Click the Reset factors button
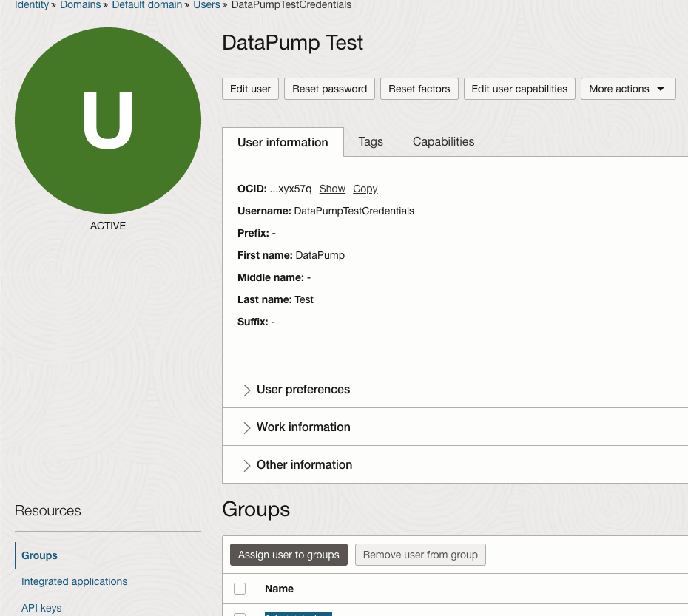The height and width of the screenshot is (616, 688). 419,89
